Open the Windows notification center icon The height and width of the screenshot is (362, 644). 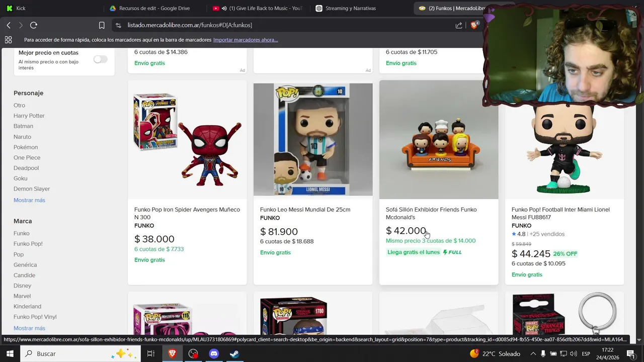631,353
